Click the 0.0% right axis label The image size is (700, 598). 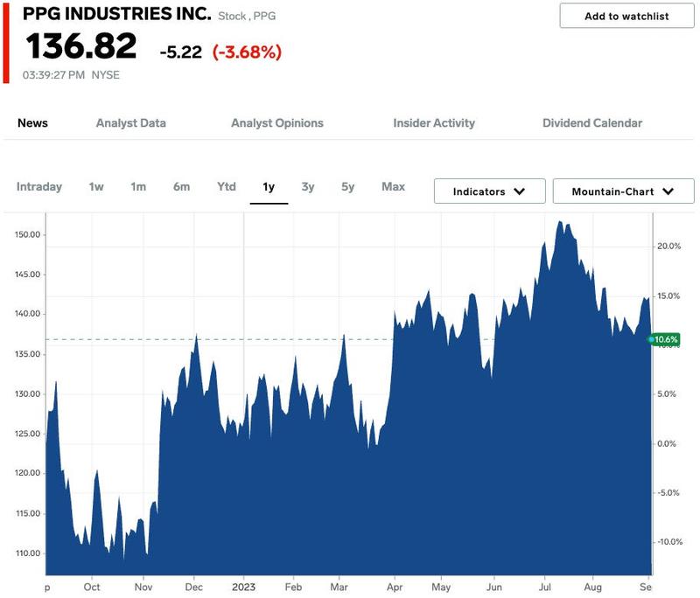[x=667, y=444]
